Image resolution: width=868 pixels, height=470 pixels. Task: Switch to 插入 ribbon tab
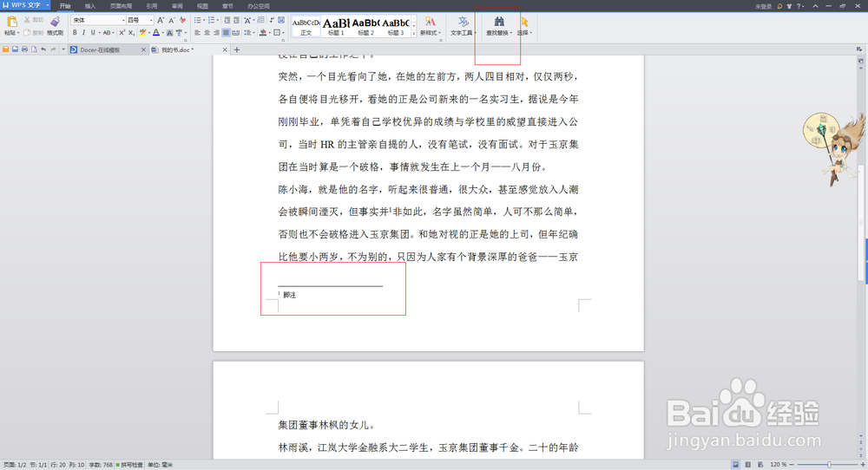(90, 6)
